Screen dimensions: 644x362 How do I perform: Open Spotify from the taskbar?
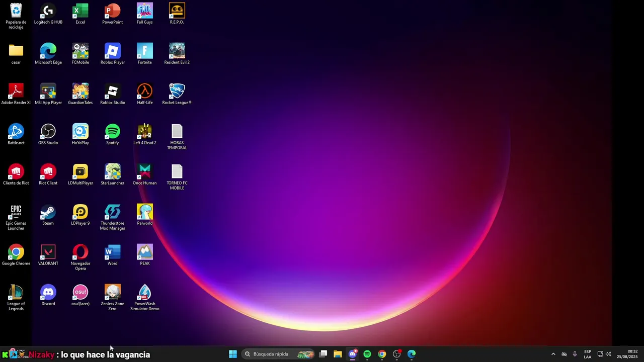pos(367,354)
